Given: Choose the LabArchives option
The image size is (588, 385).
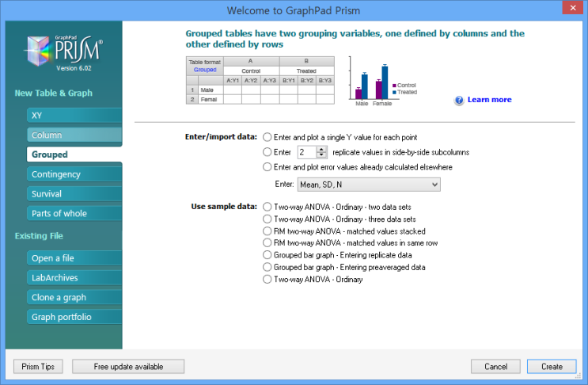Looking at the screenshot, I should 74,278.
